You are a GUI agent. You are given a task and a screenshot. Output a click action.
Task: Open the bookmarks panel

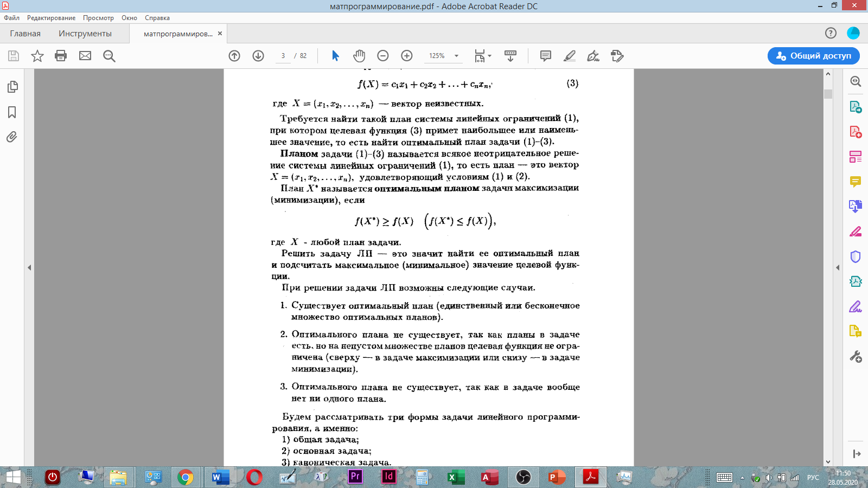click(12, 112)
